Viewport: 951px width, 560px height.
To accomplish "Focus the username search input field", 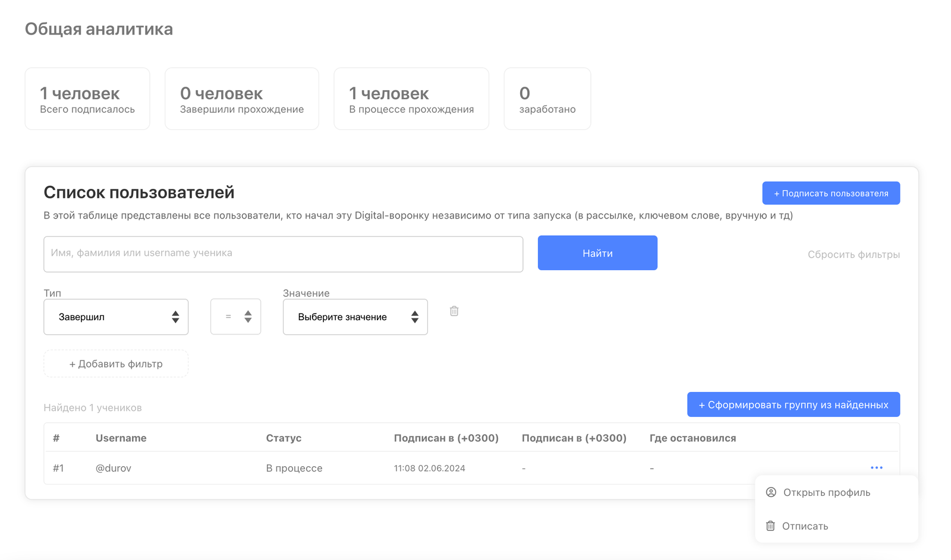I will coord(284,254).
